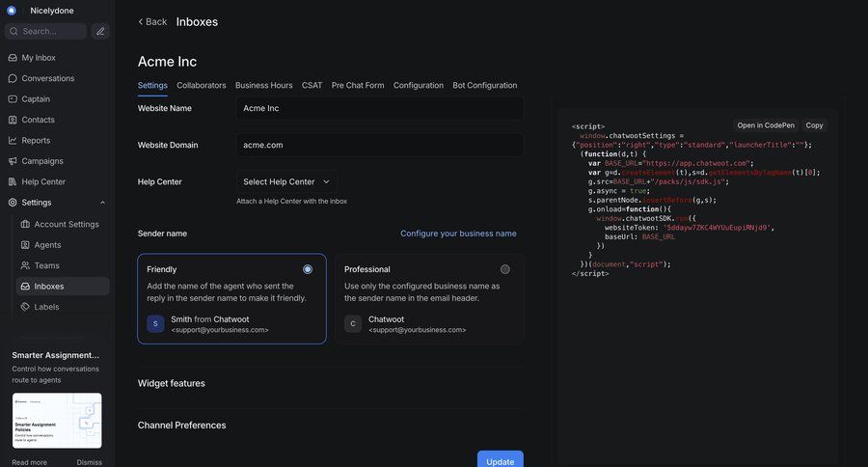This screenshot has width=868, height=467.
Task: Click the Conversations chat bubble icon
Action: point(13,78)
